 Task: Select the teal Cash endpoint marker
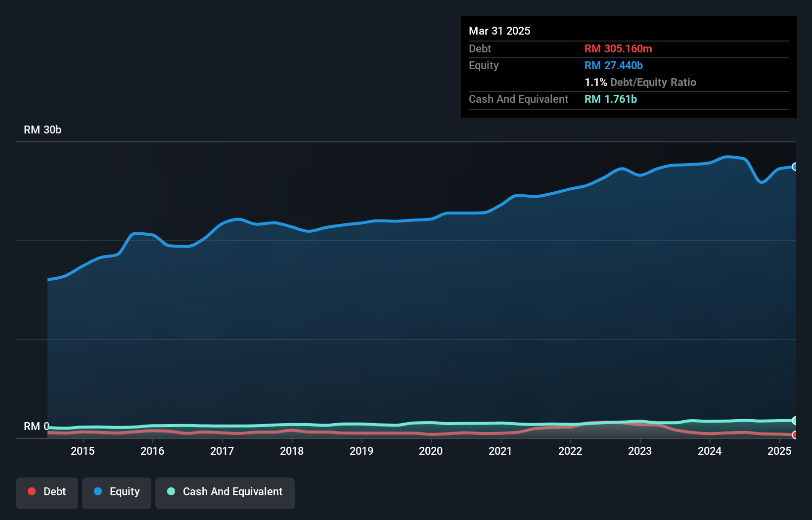[x=795, y=421]
